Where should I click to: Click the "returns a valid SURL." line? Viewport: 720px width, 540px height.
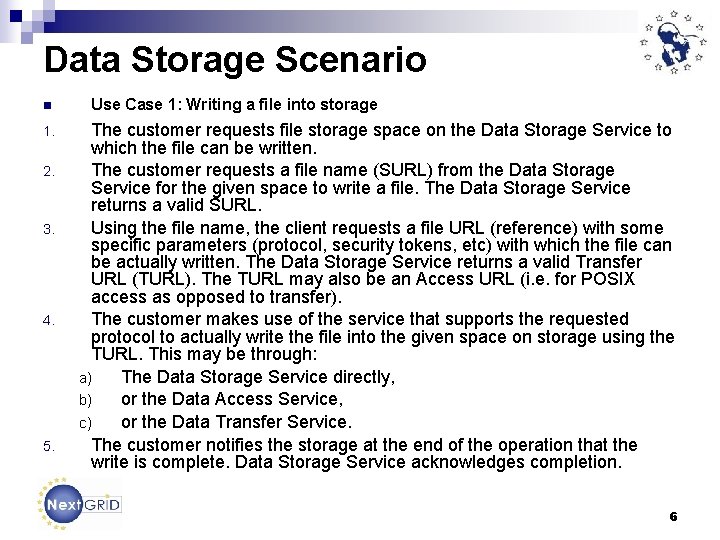(176, 206)
